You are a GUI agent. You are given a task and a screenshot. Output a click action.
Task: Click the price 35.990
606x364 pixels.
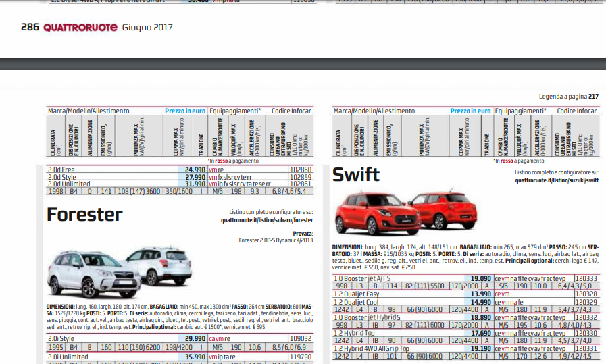(x=195, y=357)
